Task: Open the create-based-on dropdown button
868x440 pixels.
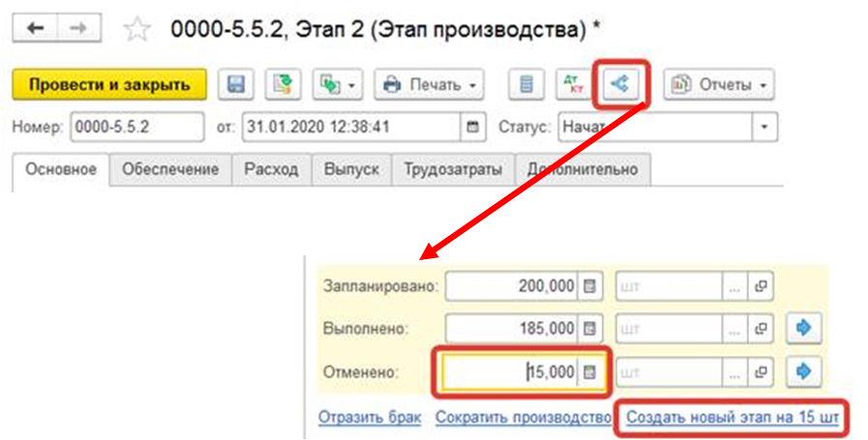Action: click(338, 85)
